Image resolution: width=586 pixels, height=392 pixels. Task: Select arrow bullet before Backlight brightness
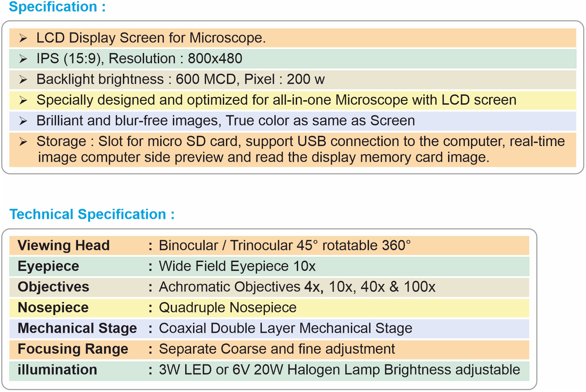[23, 79]
